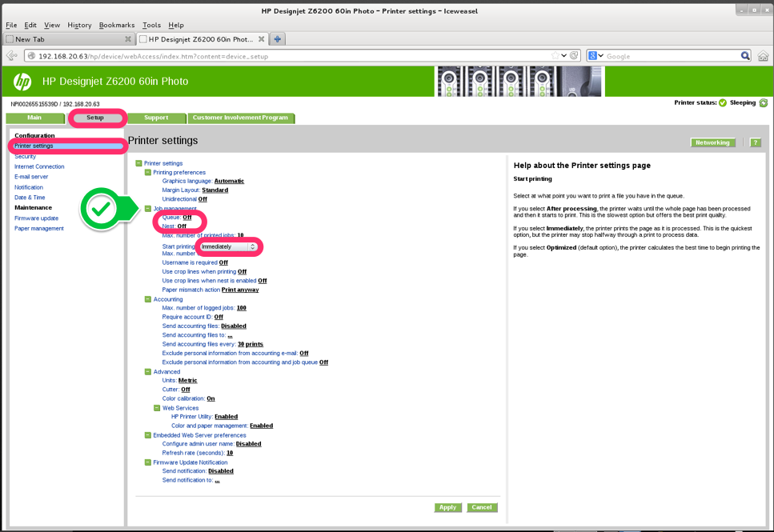Viewport: 774px width, 532px height.
Task: Click the printer status refresh icon
Action: pos(764,103)
